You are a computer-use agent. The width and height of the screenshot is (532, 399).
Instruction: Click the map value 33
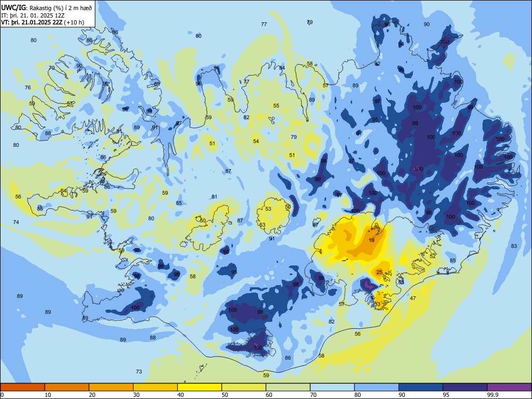pyautogui.click(x=377, y=304)
